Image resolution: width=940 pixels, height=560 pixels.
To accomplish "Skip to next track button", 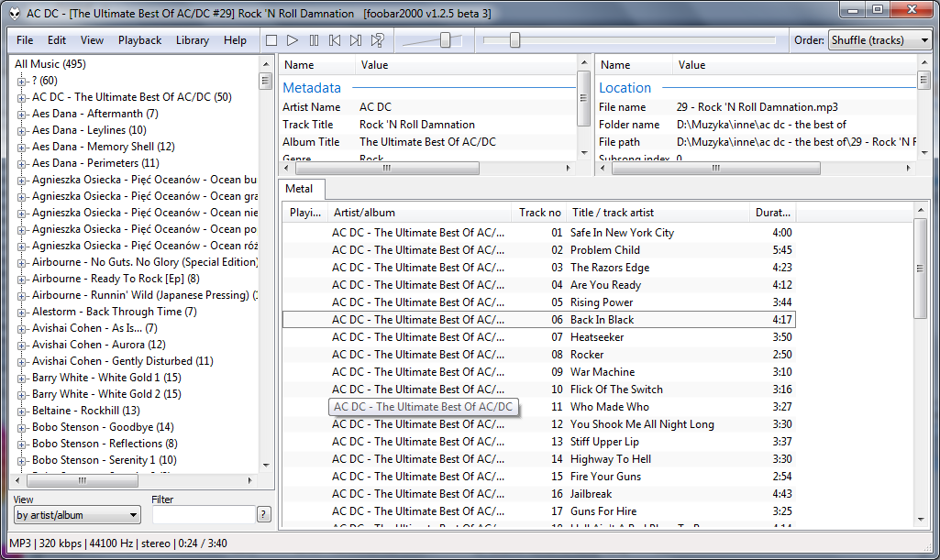I will click(356, 40).
